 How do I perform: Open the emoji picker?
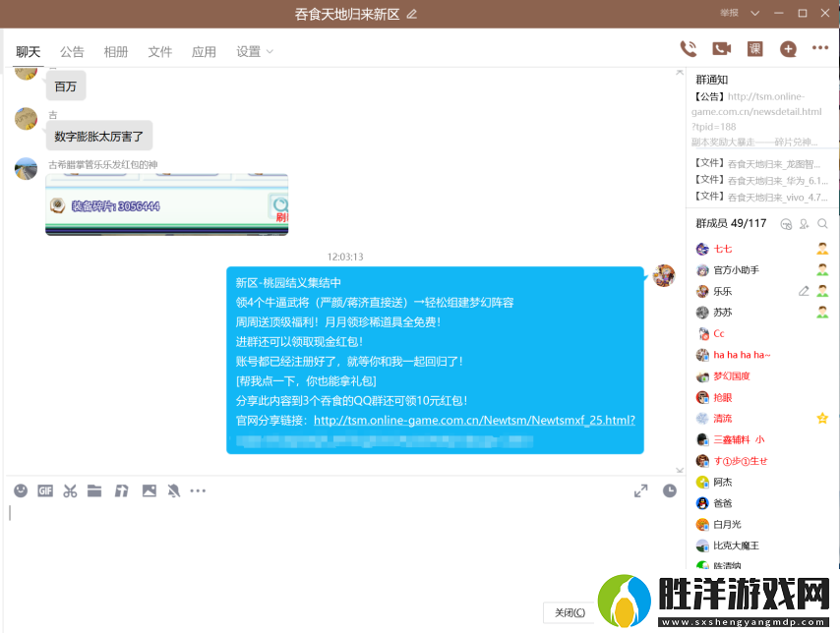pyautogui.click(x=21, y=490)
